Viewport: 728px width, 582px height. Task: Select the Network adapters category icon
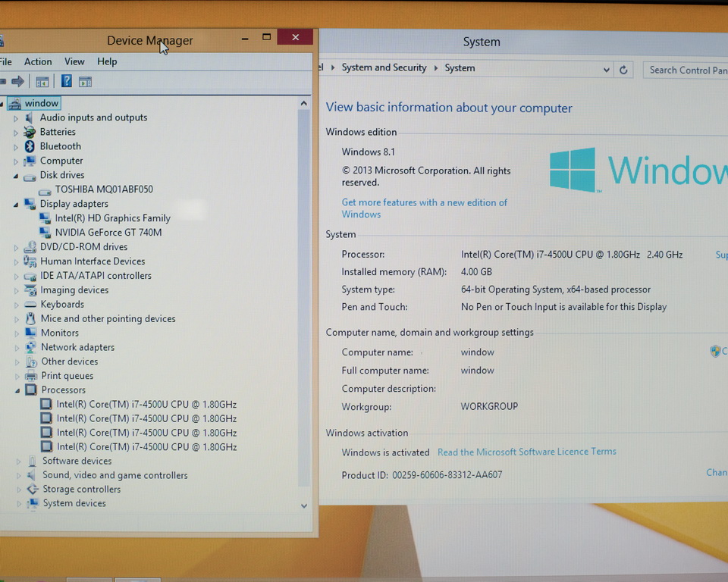coord(31,347)
